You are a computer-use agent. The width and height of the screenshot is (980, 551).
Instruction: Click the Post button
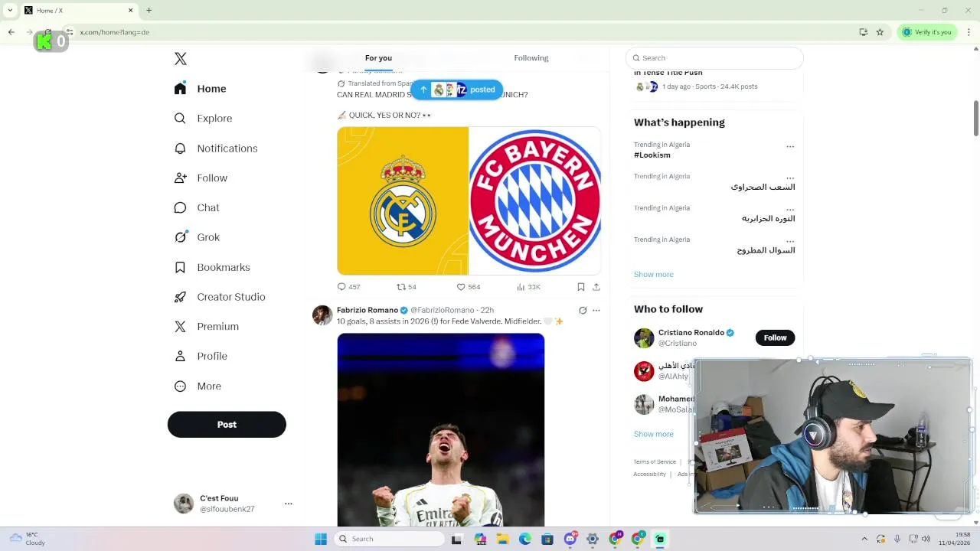(x=227, y=425)
